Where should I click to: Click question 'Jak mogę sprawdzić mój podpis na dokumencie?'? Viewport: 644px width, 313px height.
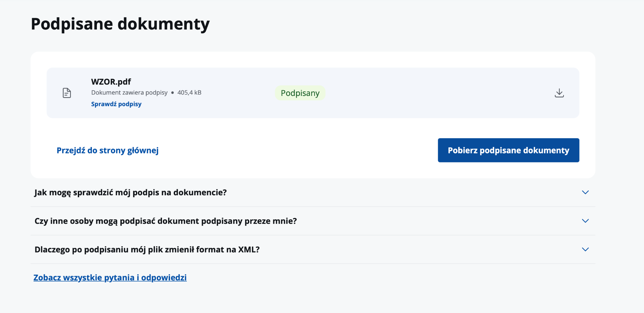[x=130, y=193]
